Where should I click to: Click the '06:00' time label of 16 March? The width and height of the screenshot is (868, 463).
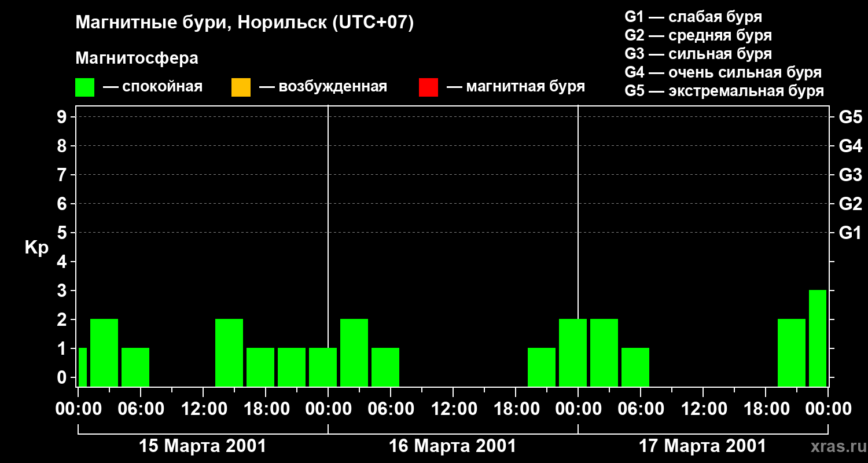[x=391, y=409]
